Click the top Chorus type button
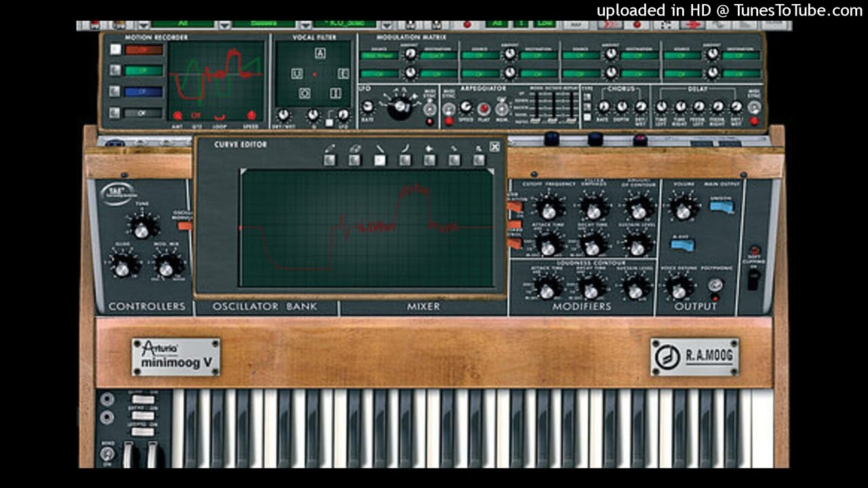 click(x=587, y=98)
